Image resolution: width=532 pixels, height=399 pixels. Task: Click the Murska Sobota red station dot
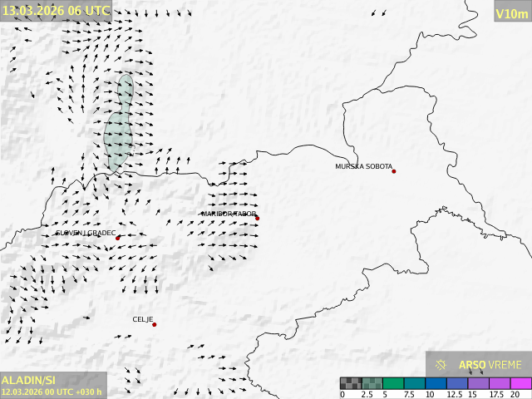pos(394,171)
